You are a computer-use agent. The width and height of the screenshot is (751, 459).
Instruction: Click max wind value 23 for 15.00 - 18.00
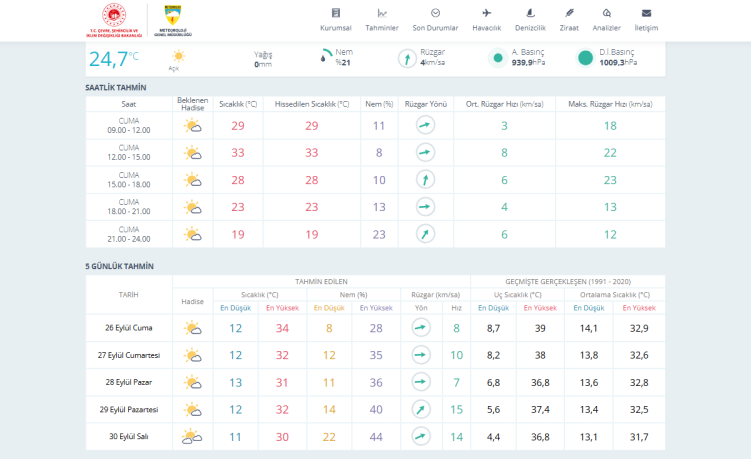point(610,180)
